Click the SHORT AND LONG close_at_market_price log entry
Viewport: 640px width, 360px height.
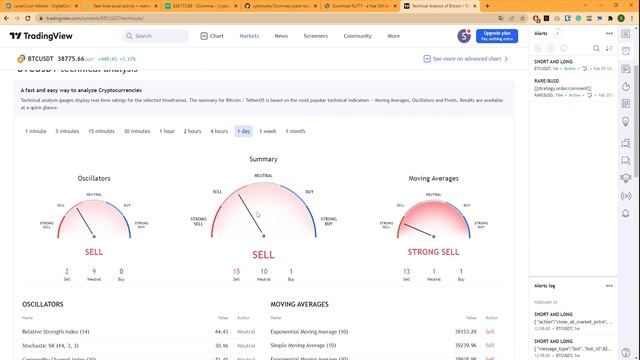point(573,321)
